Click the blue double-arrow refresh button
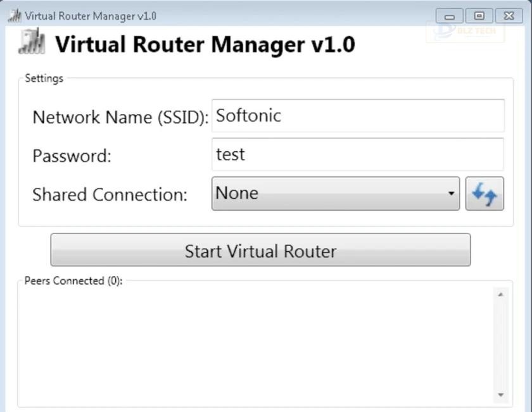 click(485, 194)
